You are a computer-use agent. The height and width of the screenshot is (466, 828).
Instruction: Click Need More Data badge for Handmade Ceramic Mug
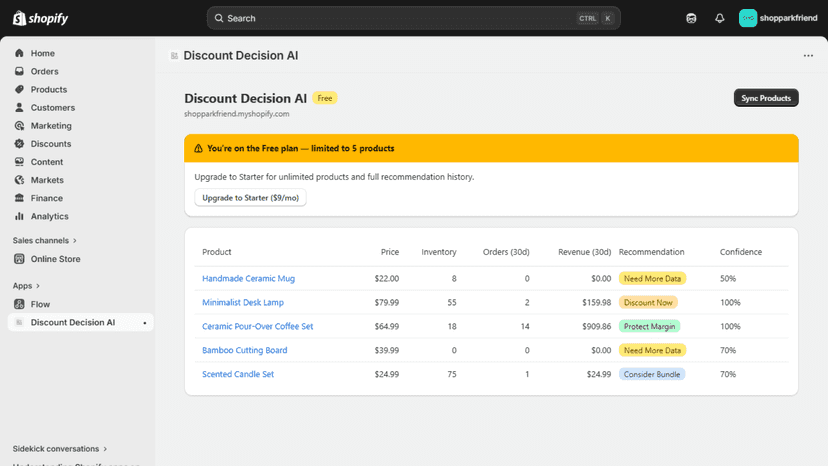(x=652, y=278)
